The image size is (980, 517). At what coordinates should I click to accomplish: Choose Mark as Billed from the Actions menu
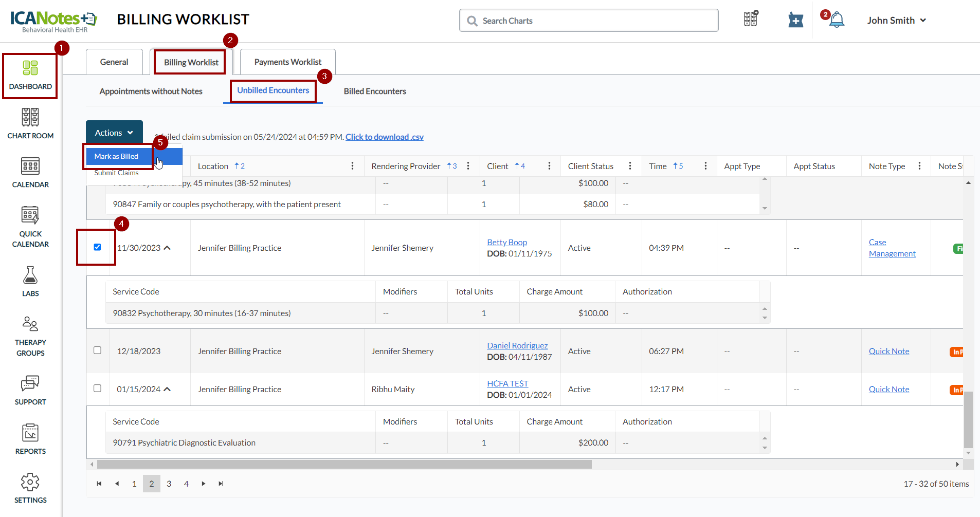(x=117, y=156)
